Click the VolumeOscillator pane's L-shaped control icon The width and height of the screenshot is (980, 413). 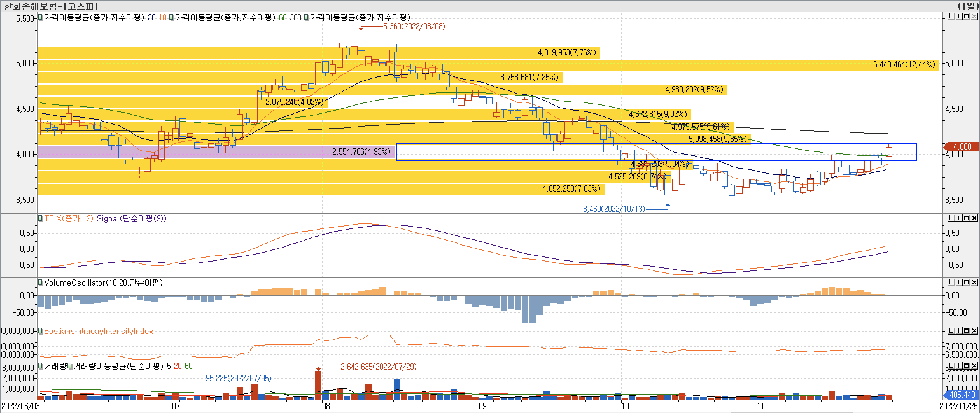coord(951,282)
